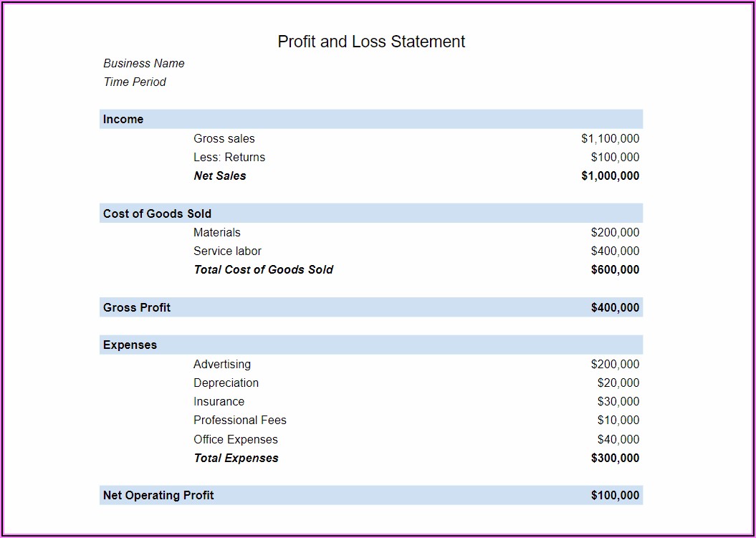The image size is (756, 538).
Task: Select the Business Name field
Action: point(144,63)
